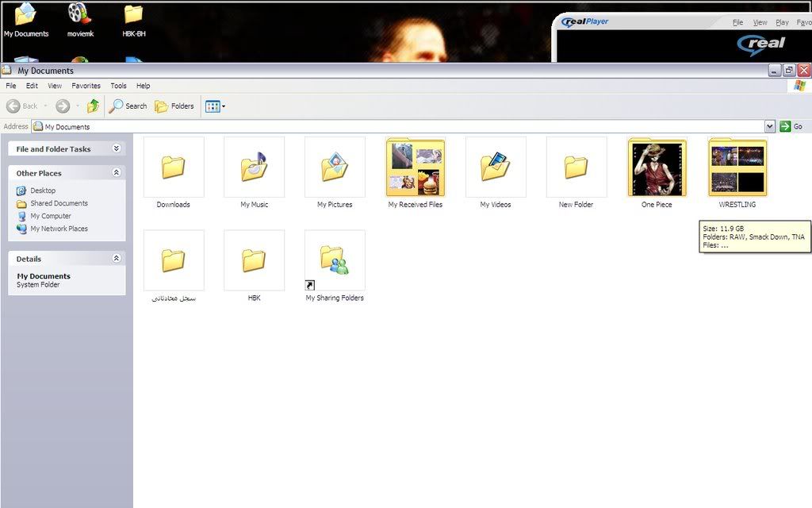Minimize the My Documents window
Screen dimensions: 812x508
tap(774, 71)
